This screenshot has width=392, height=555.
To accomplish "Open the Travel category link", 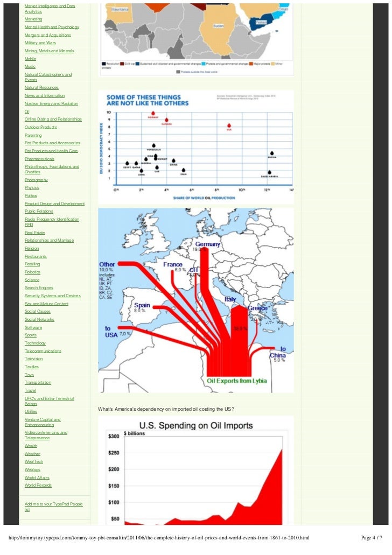I will click(x=31, y=391).
